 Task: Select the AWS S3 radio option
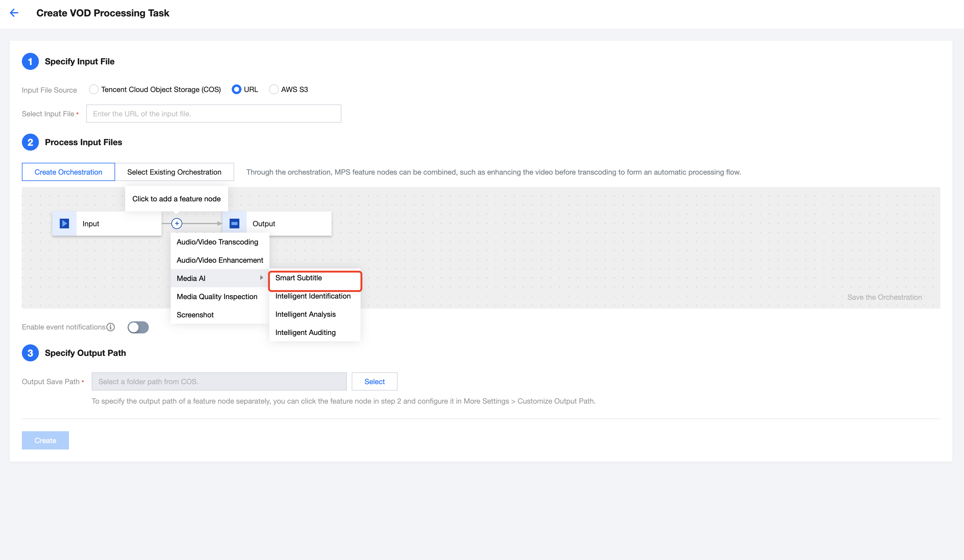274,90
